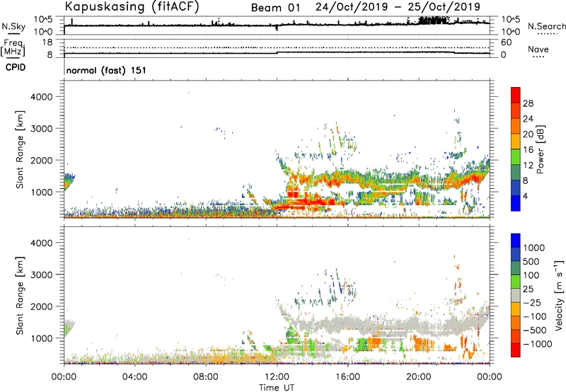
Task: Pick the red top segment of power colorbar
Action: pyautogui.click(x=516, y=96)
